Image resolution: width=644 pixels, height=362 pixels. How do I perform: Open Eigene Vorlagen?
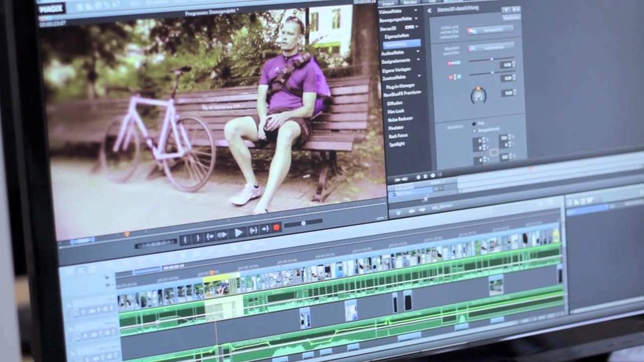coord(397,70)
